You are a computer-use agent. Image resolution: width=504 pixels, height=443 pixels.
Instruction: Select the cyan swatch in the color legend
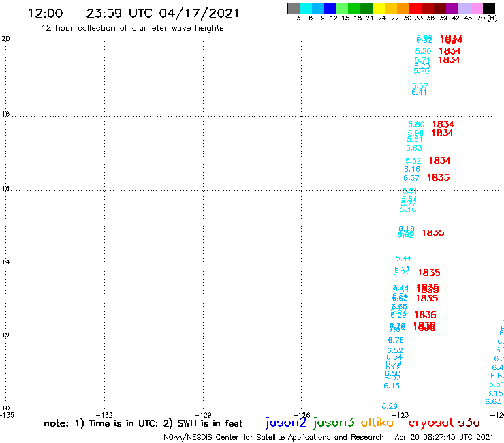tap(305, 8)
